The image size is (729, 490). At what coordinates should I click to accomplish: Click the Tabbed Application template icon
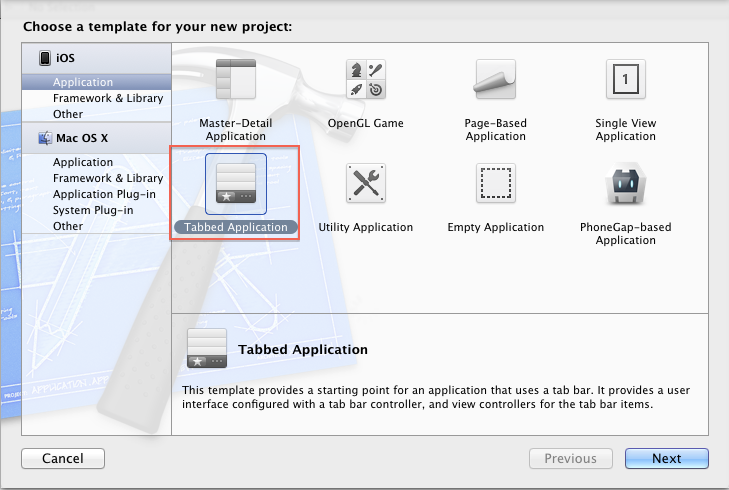236,183
